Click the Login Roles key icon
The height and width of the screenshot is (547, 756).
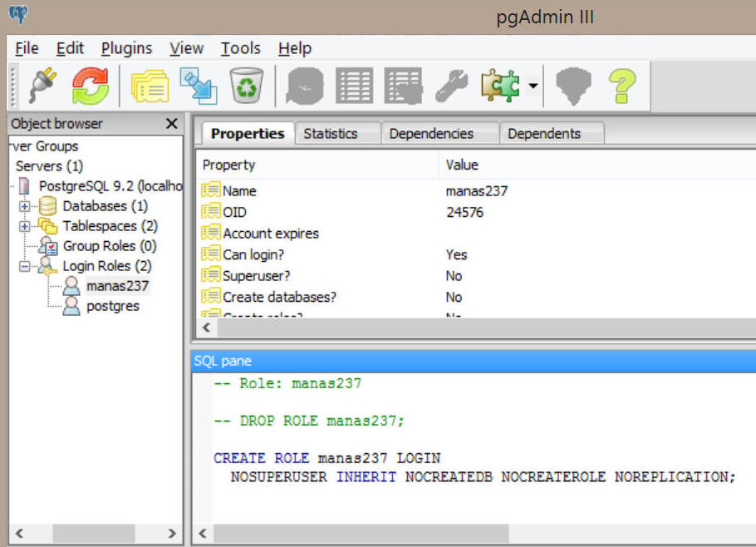[x=47, y=266]
